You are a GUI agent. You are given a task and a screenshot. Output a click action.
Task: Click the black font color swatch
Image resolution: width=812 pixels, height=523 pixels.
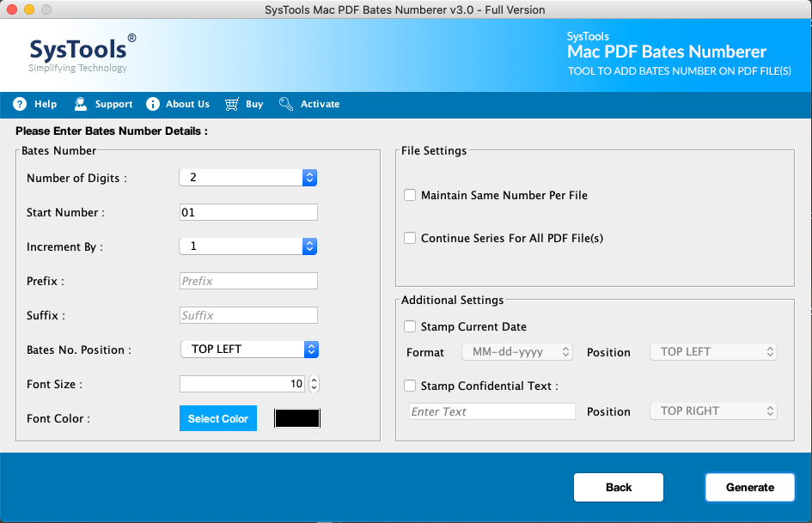pyautogui.click(x=297, y=418)
